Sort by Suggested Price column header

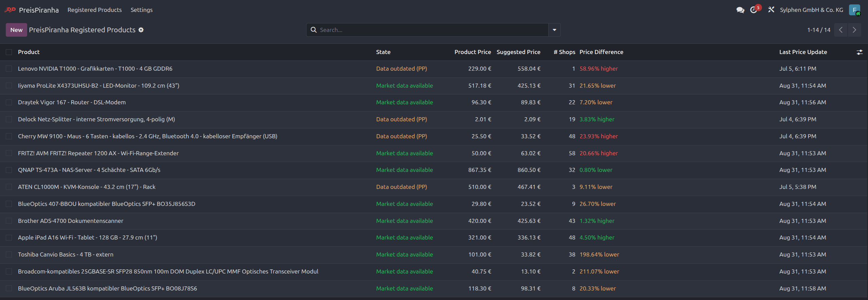[518, 52]
